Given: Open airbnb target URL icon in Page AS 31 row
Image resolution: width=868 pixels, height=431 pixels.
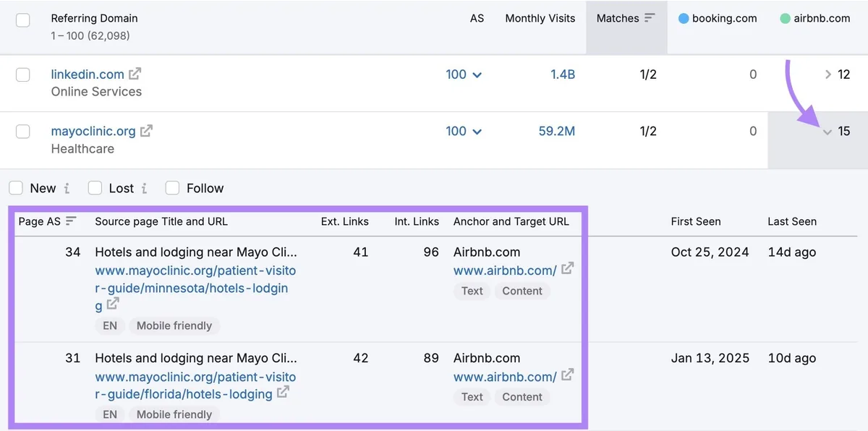Looking at the screenshot, I should pyautogui.click(x=568, y=375).
